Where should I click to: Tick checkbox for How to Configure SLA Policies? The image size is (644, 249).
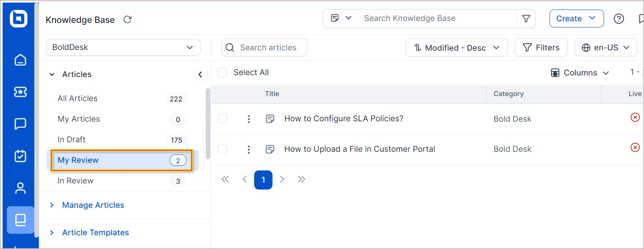[223, 119]
